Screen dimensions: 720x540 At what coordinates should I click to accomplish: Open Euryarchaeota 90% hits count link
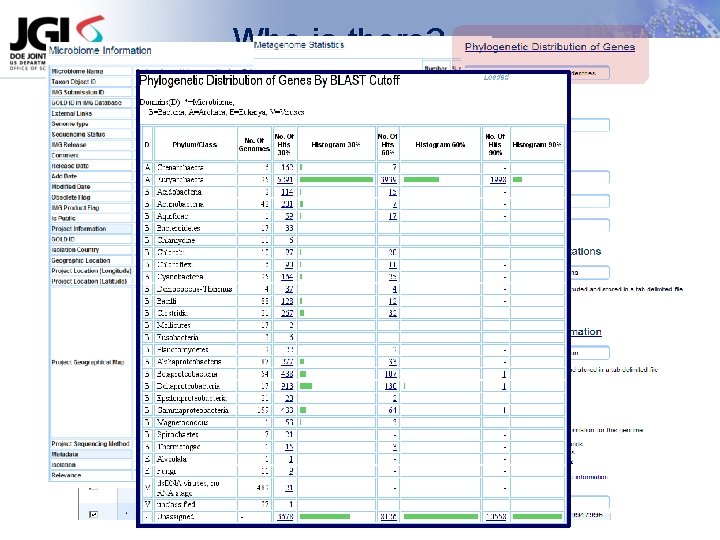click(x=498, y=180)
